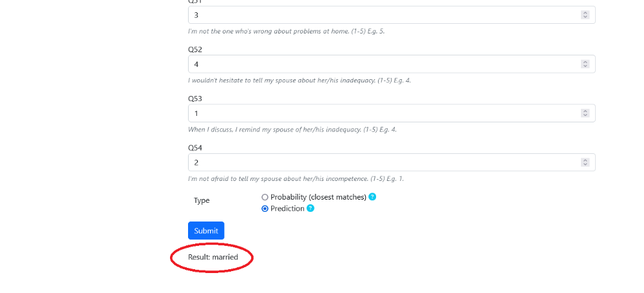Use the spinner arrows in the Q52 field
Screen dimensions: 644x293
pos(585,64)
